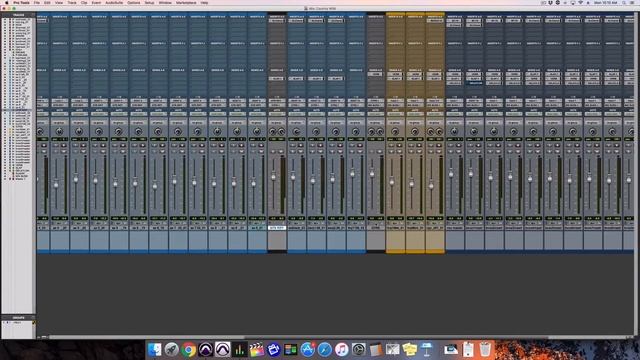640x360 pixels.
Task: Open the send on the dark grey stereo strip
Action: pyautogui.click(x=376, y=74)
